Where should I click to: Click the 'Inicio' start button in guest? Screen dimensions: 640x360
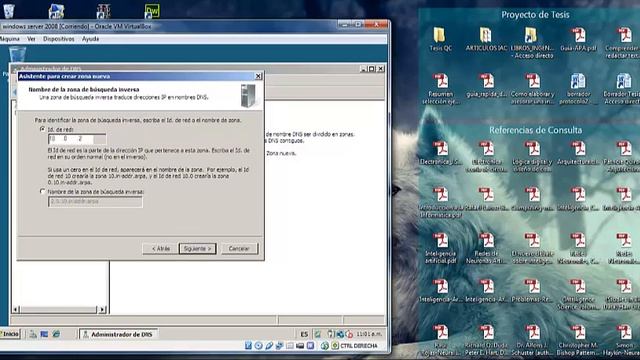pyautogui.click(x=10, y=334)
